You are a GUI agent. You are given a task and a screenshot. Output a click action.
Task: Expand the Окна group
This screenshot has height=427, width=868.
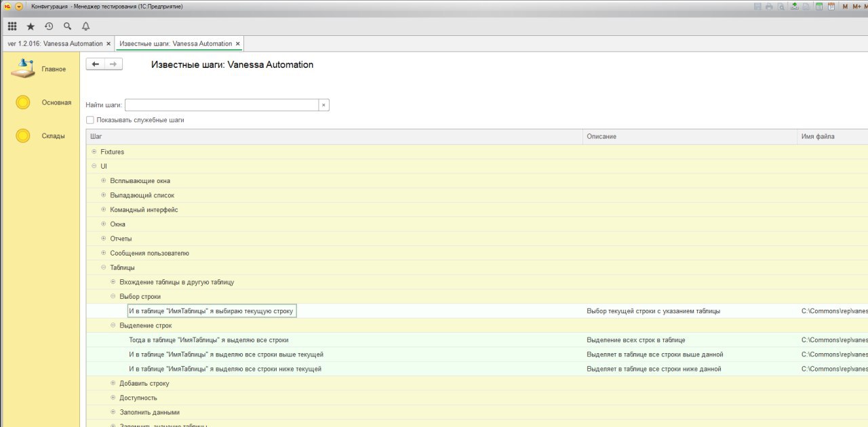click(104, 224)
